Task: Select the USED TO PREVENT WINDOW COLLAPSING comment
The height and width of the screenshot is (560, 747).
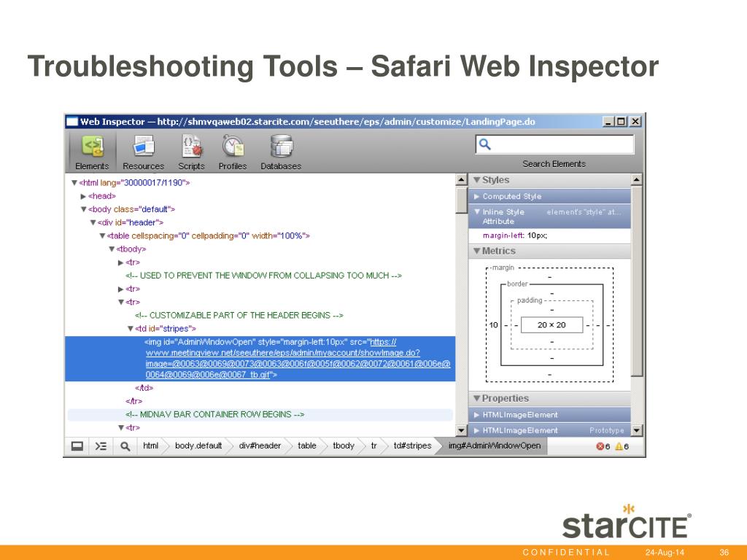Action: tap(263, 276)
